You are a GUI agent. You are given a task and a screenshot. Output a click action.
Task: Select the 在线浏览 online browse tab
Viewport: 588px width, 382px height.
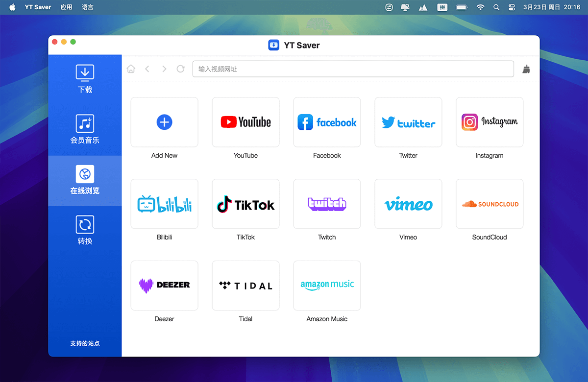(x=85, y=181)
